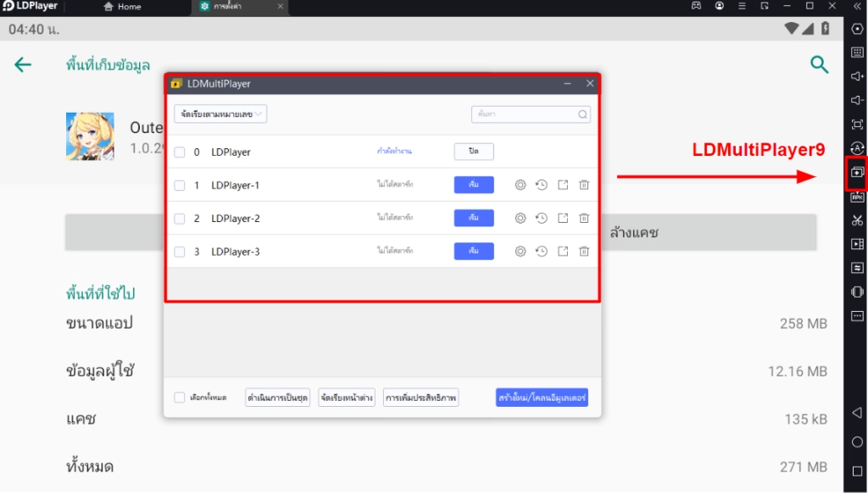Expand the จัดเรียงตามหมายเลข sort dropdown
The width and height of the screenshot is (868, 495).
tap(220, 114)
